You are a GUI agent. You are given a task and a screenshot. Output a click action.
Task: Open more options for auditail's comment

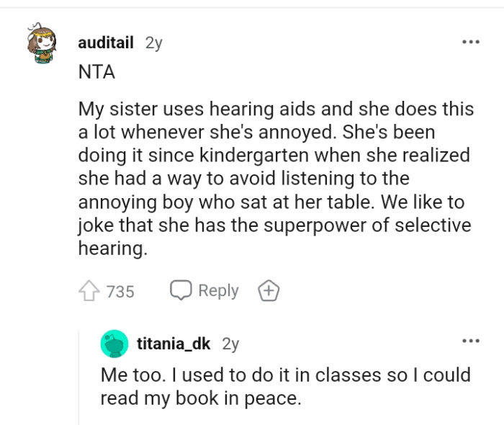point(470,42)
